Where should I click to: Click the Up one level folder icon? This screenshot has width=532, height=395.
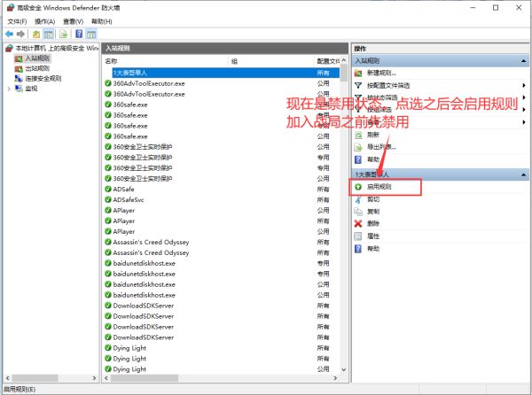pyautogui.click(x=36, y=34)
